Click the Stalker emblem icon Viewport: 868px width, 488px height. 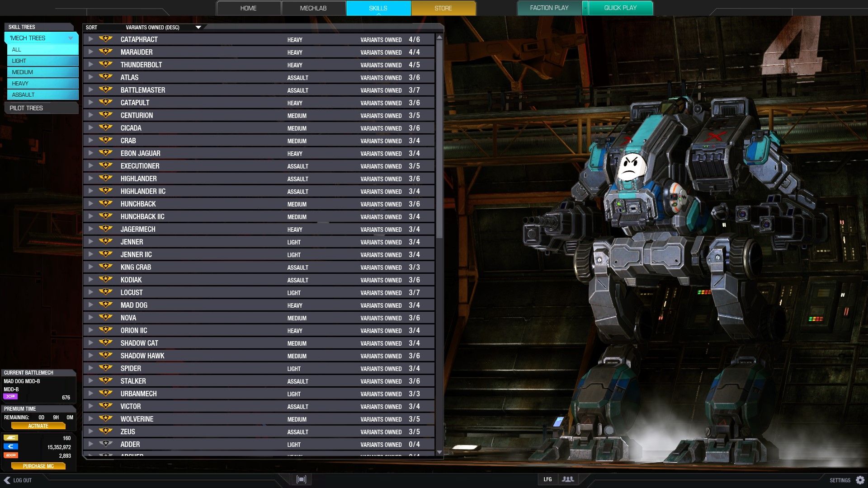point(105,380)
